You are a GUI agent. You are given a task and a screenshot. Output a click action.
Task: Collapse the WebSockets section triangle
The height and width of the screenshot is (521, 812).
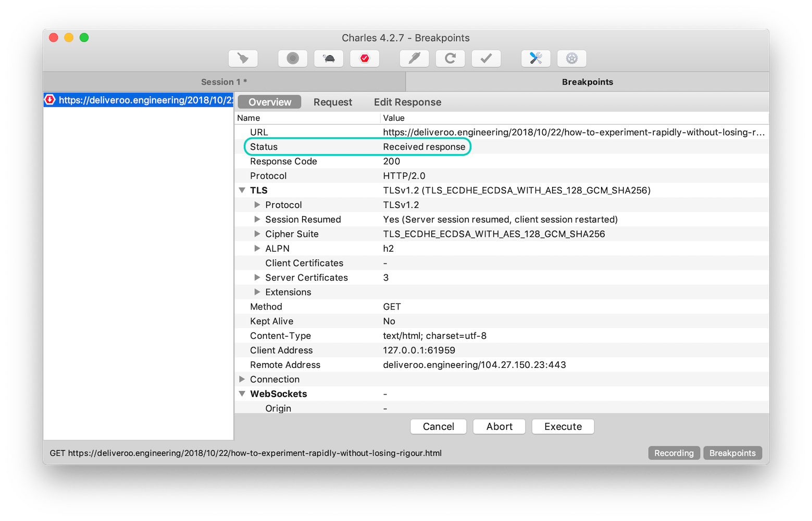click(x=242, y=394)
